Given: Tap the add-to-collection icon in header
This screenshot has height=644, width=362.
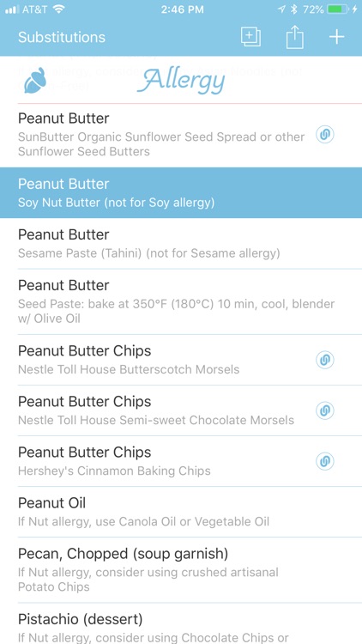Looking at the screenshot, I should 250,38.
